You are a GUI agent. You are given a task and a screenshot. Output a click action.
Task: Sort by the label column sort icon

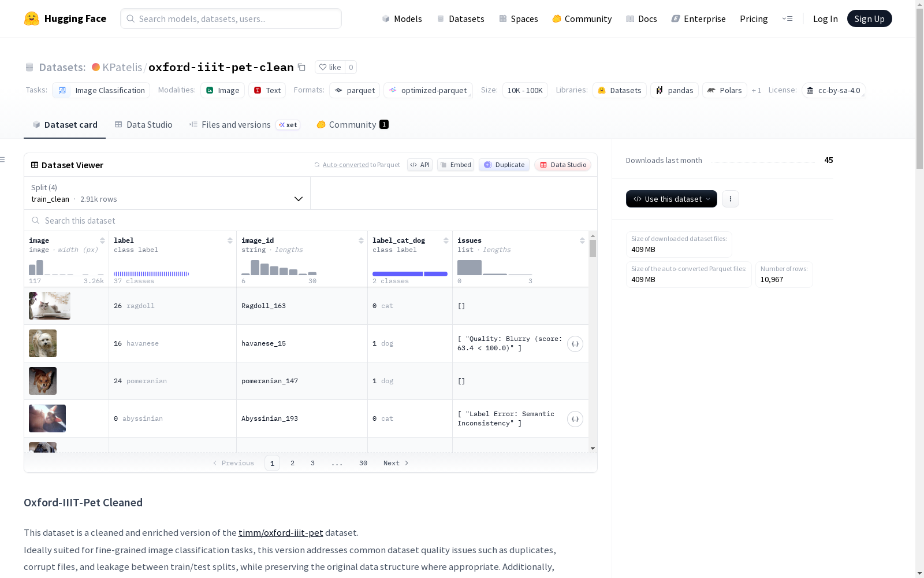tap(230, 240)
